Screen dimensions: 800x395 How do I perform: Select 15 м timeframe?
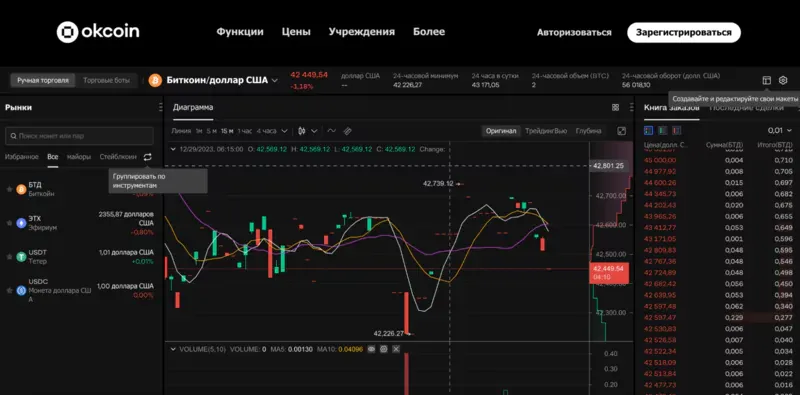pyautogui.click(x=227, y=131)
